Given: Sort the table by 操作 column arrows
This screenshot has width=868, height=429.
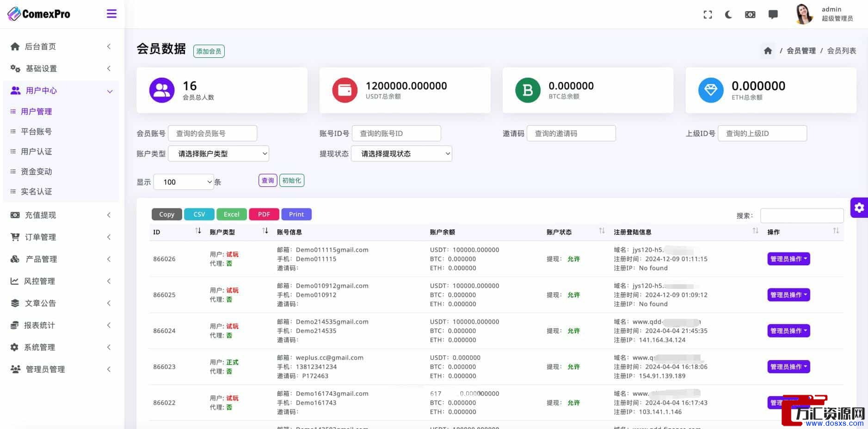Looking at the screenshot, I should pyautogui.click(x=836, y=231).
